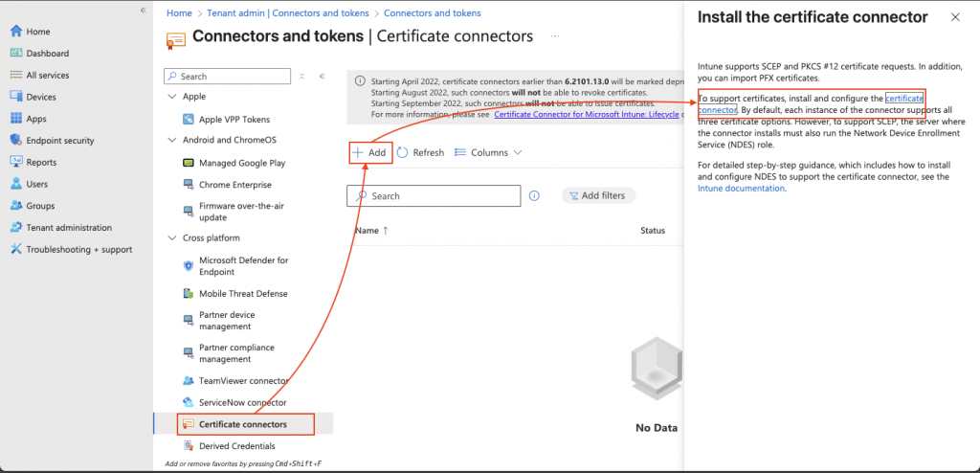Close the Install certificate connector panel

point(955,17)
